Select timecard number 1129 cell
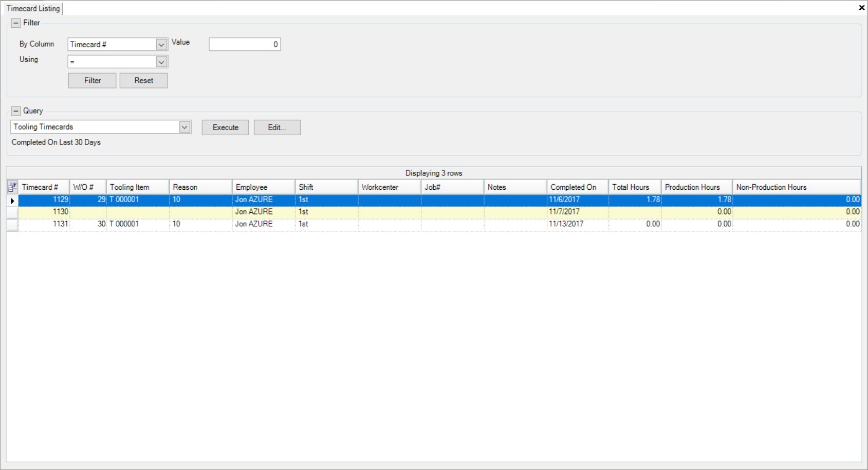Screen dimensions: 868x470 [x=44, y=200]
